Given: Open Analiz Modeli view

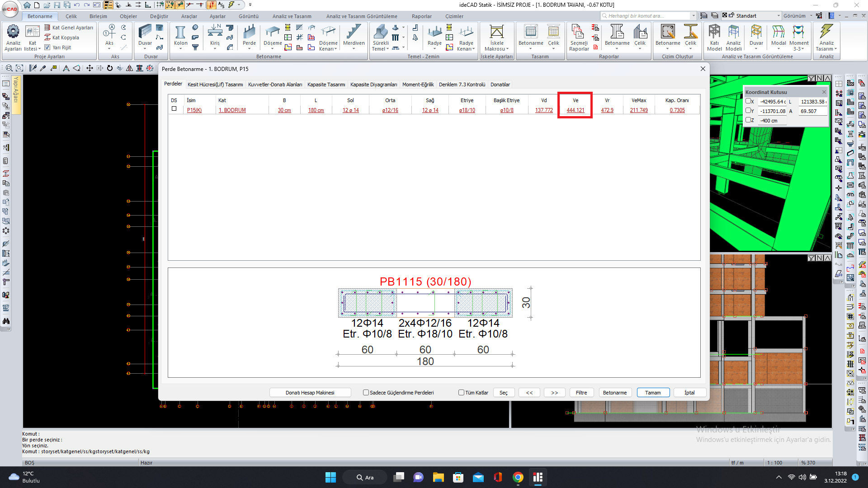Looking at the screenshot, I should (x=734, y=38).
